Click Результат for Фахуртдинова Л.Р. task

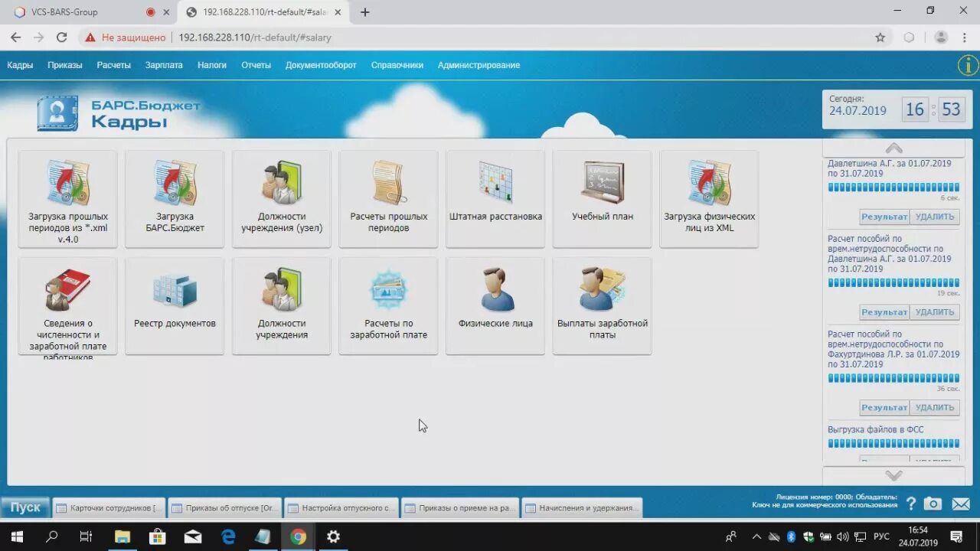click(884, 408)
